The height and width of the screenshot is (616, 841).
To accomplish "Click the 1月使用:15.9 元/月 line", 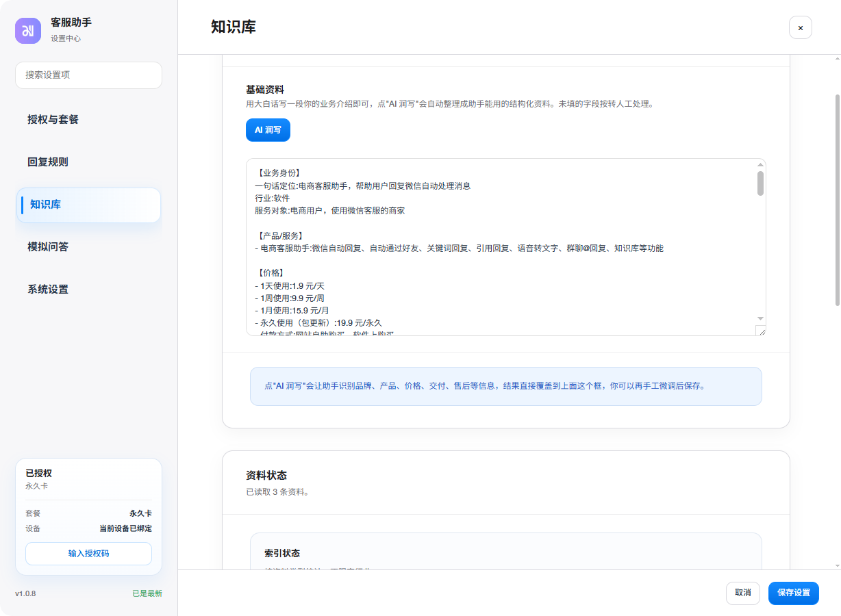I will click(x=292, y=310).
